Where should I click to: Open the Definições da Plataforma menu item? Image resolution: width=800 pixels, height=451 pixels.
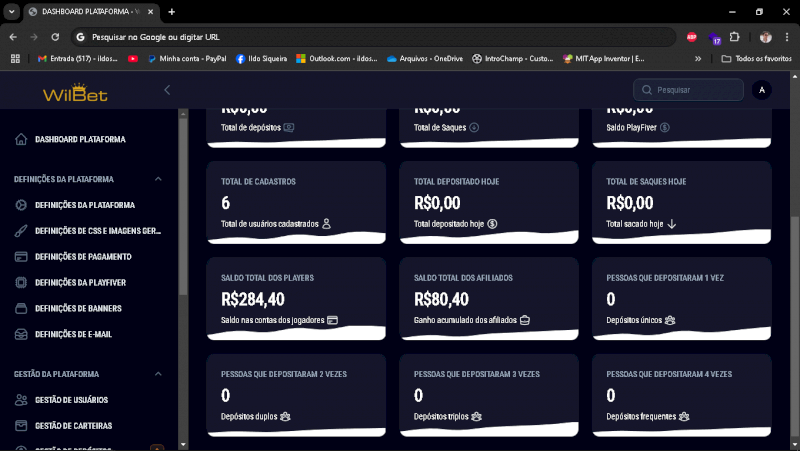coord(84,205)
